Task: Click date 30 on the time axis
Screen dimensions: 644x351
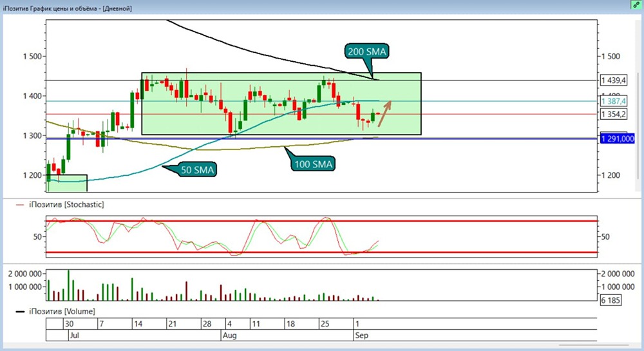Action: coord(69,324)
